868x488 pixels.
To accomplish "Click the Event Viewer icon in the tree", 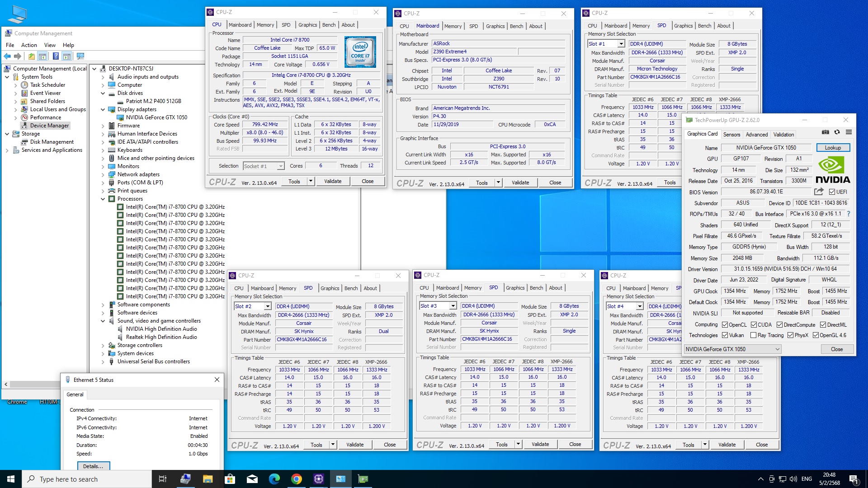I will (x=24, y=93).
